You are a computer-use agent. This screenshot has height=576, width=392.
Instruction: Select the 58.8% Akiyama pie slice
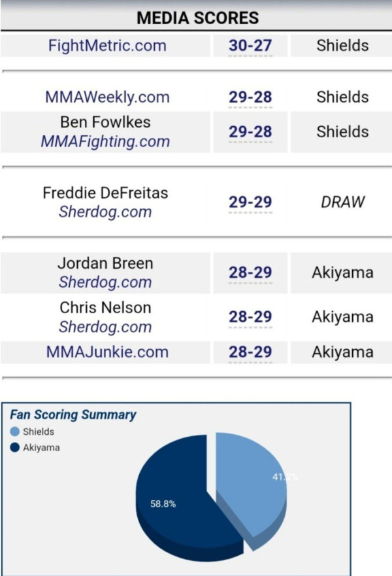click(x=176, y=503)
